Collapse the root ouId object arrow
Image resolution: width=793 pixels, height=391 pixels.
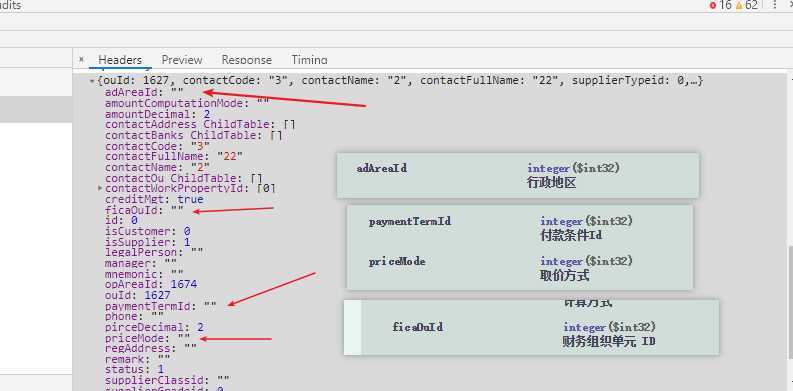coord(92,81)
